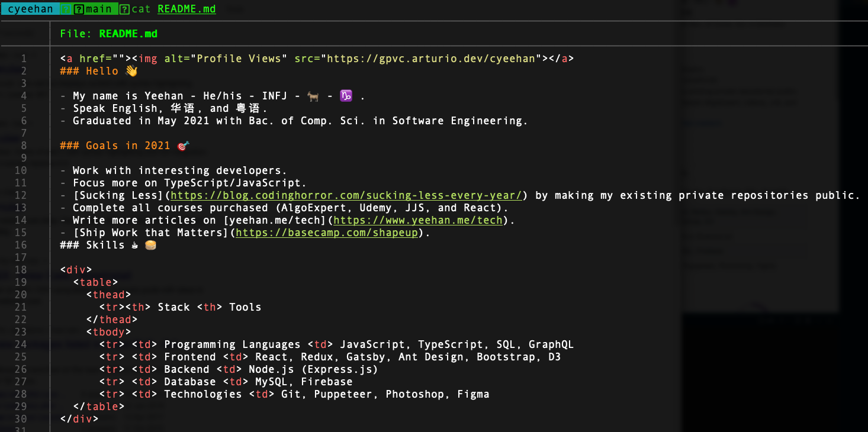Image resolution: width=868 pixels, height=432 pixels.
Task: Click the dart target emoji after Goals in 2021
Action: pyautogui.click(x=183, y=146)
